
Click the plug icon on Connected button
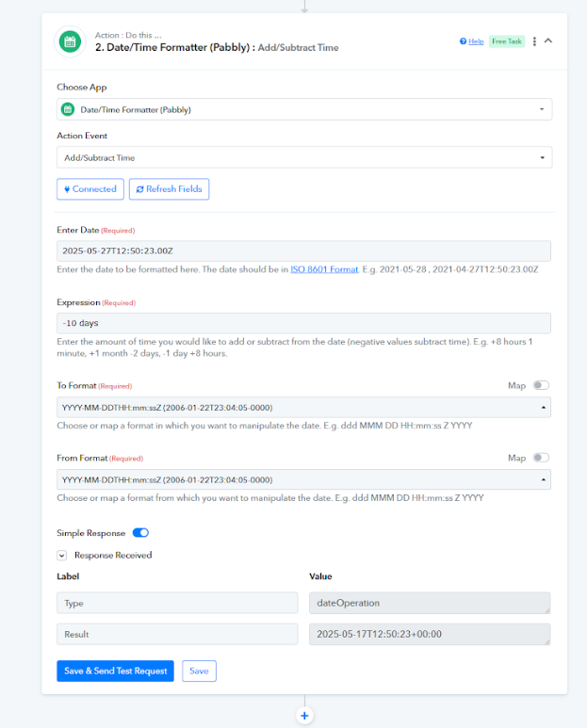coord(67,189)
